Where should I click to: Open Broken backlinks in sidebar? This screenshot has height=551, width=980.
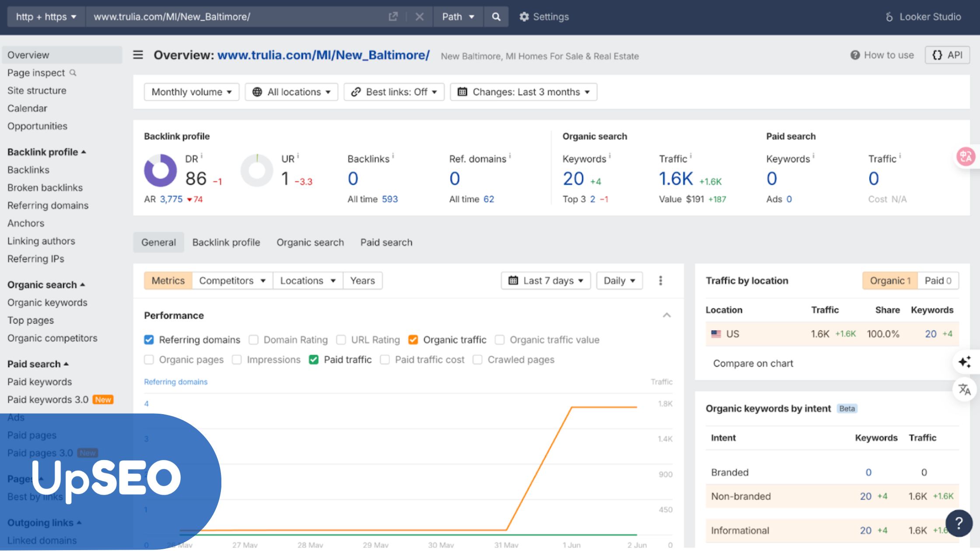point(45,188)
